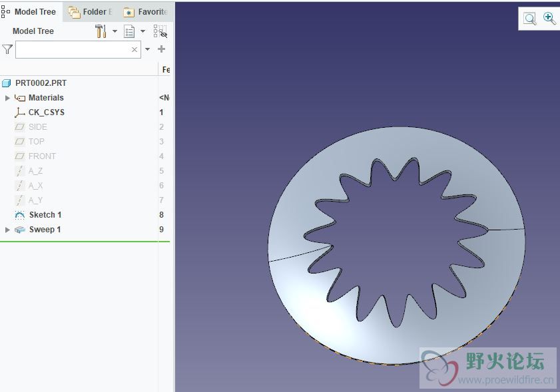This screenshot has width=560, height=392.
Task: Select the Materials tree item
Action: click(46, 98)
